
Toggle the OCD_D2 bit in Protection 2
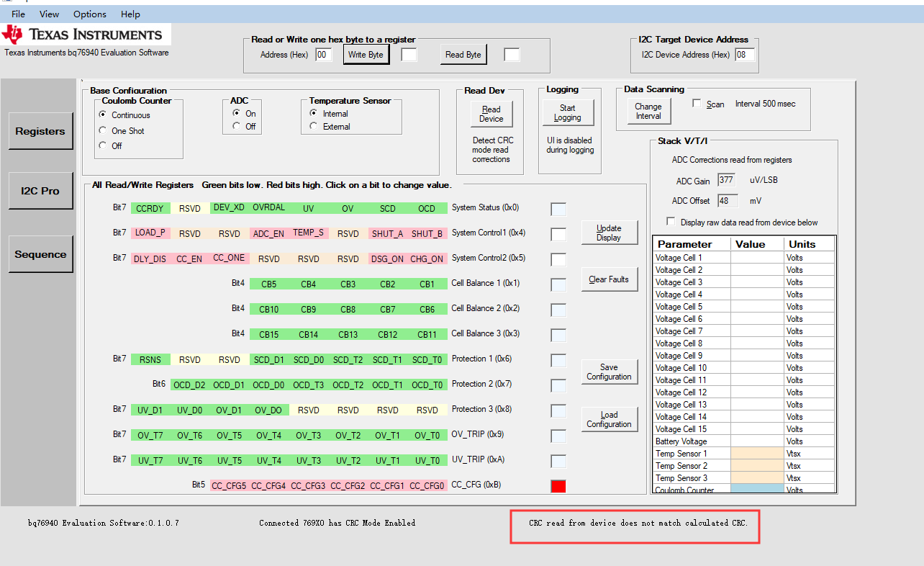[190, 385]
